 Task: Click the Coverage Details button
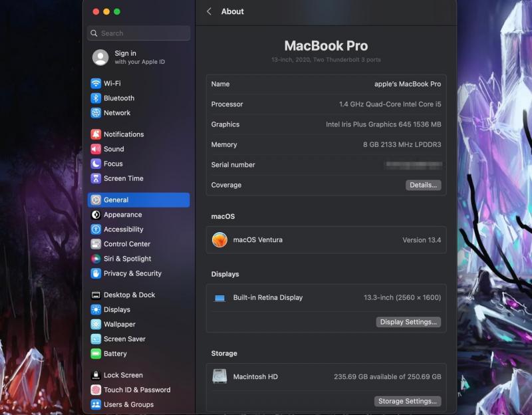423,185
